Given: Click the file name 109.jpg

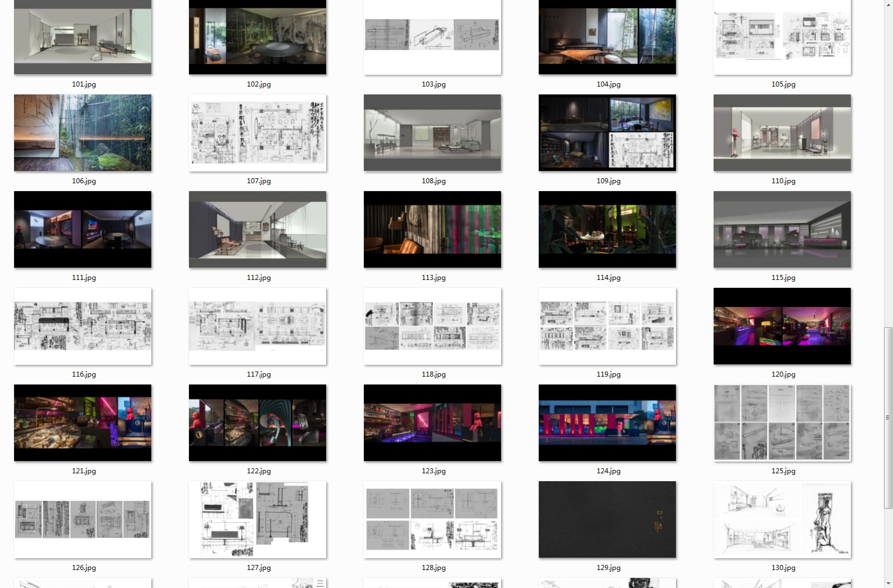Looking at the screenshot, I should (x=608, y=181).
